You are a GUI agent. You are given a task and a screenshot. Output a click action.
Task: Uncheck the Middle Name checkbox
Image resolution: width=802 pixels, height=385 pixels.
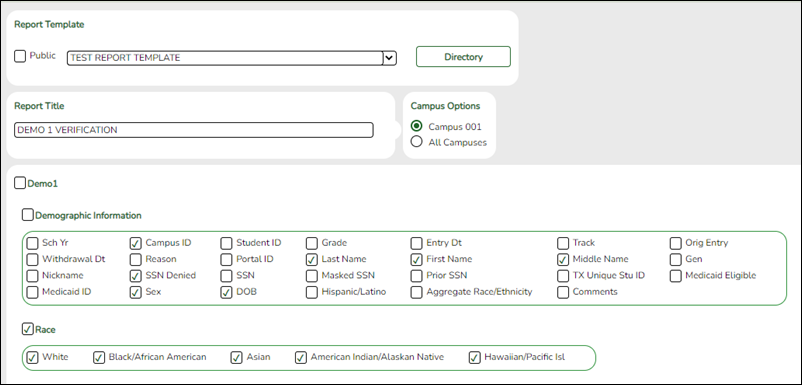(563, 259)
